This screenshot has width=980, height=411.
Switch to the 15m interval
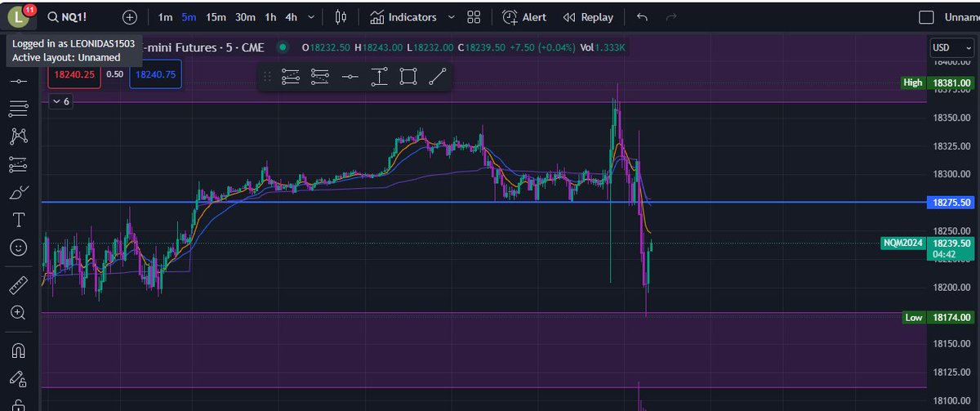point(216,17)
